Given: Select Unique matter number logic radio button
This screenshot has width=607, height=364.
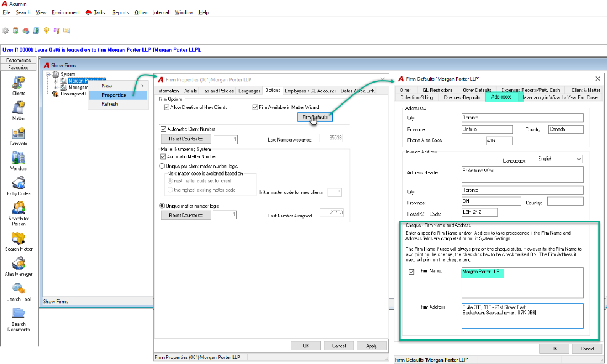Looking at the screenshot, I should [162, 206].
